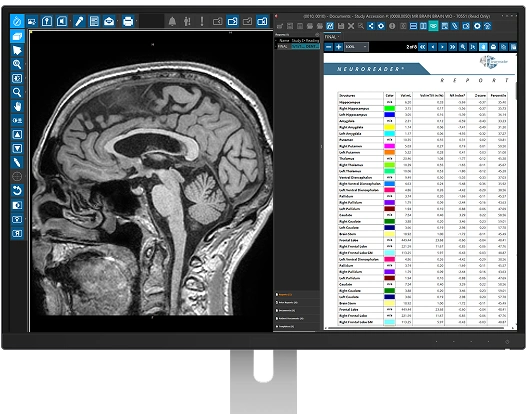Screen dimensions: 526x414
Task: Toggle the horizontal split layout button
Action: [414, 26]
